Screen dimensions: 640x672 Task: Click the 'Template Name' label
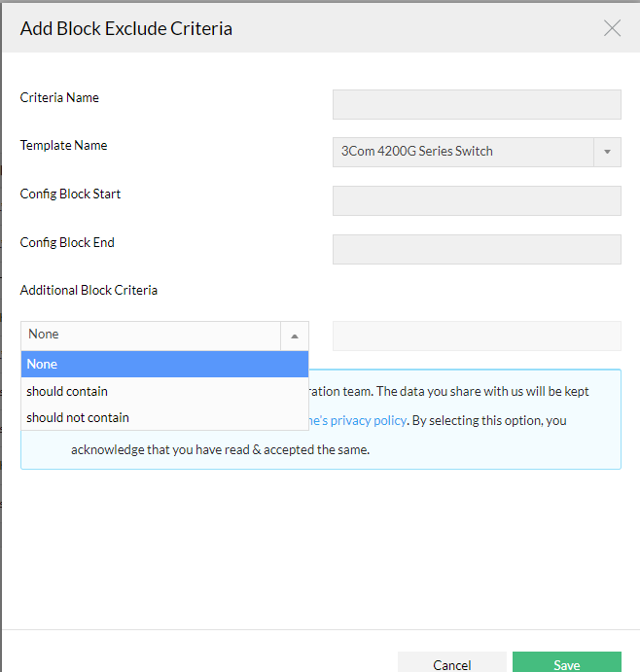coord(63,145)
